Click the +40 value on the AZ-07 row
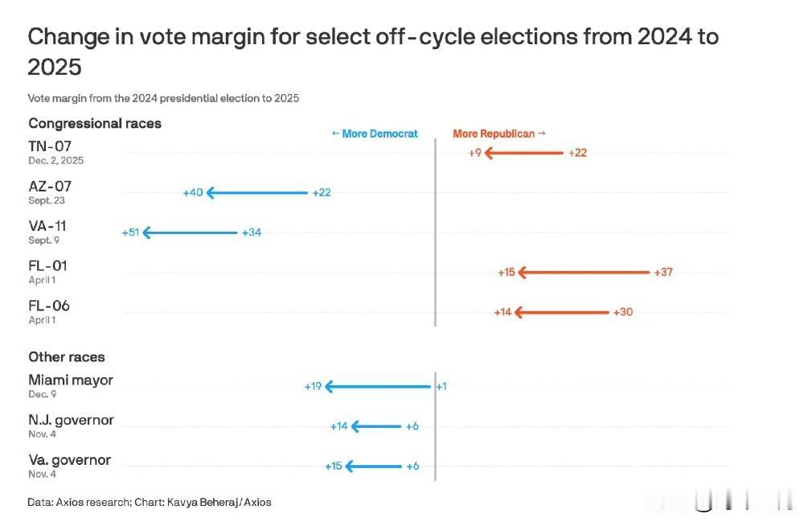 [193, 193]
